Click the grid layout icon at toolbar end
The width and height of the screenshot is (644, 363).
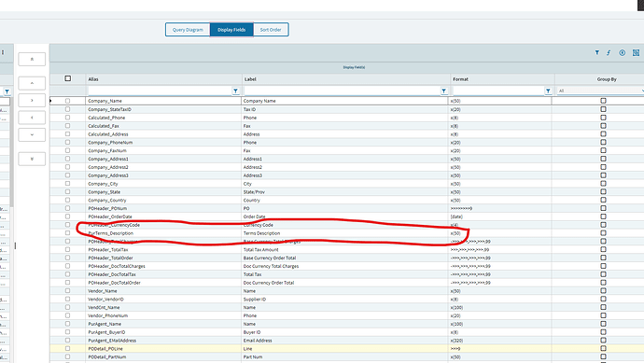[636, 52]
